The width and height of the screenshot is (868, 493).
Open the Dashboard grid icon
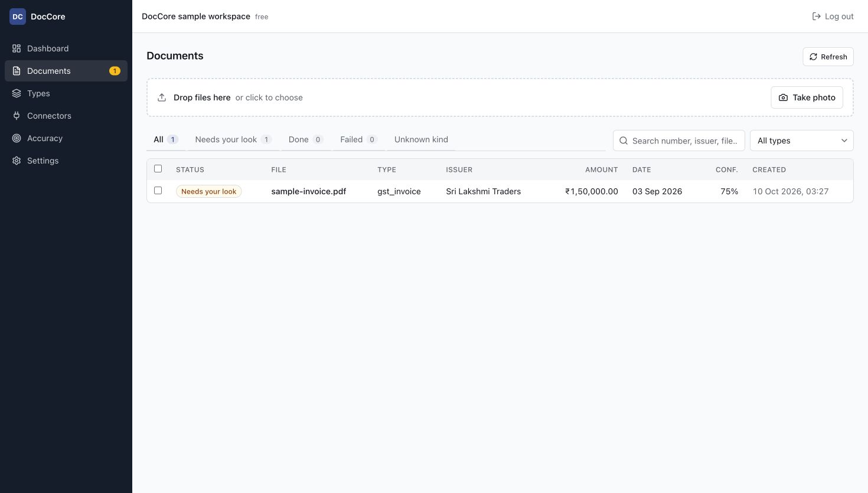[17, 48]
